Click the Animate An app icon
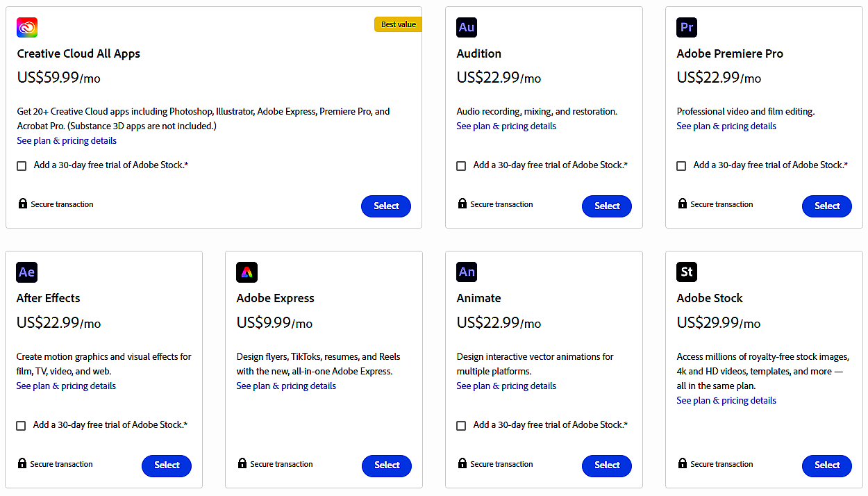Image resolution: width=868 pixels, height=496 pixels. (x=467, y=272)
